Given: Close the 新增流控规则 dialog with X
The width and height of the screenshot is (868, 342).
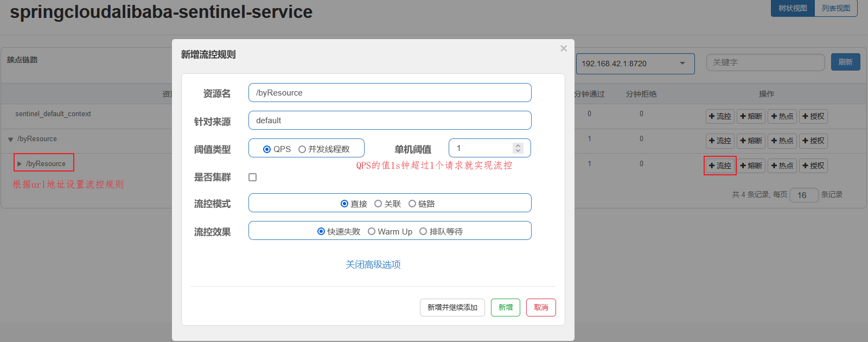Looking at the screenshot, I should (x=564, y=48).
